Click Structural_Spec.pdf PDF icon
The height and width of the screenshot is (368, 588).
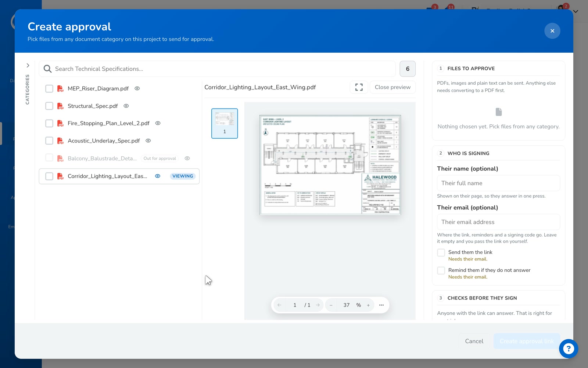click(x=60, y=106)
